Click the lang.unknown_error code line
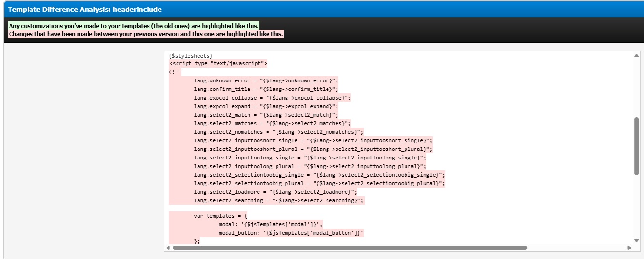Screen dimensions: 644x259 tap(266, 81)
